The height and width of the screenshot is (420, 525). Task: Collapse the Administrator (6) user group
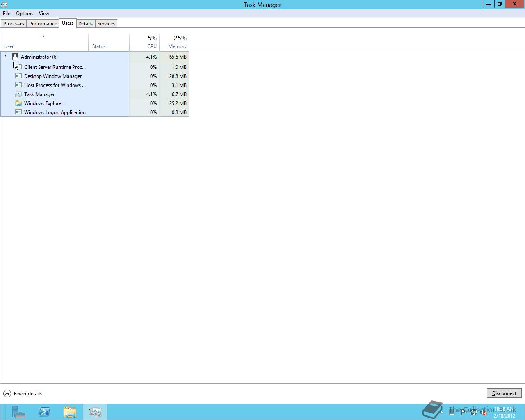(x=5, y=57)
